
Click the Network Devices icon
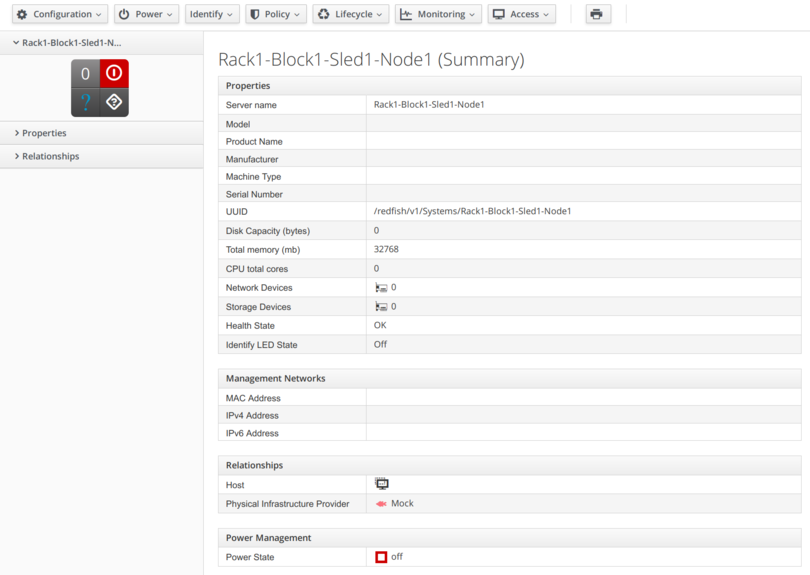point(381,288)
